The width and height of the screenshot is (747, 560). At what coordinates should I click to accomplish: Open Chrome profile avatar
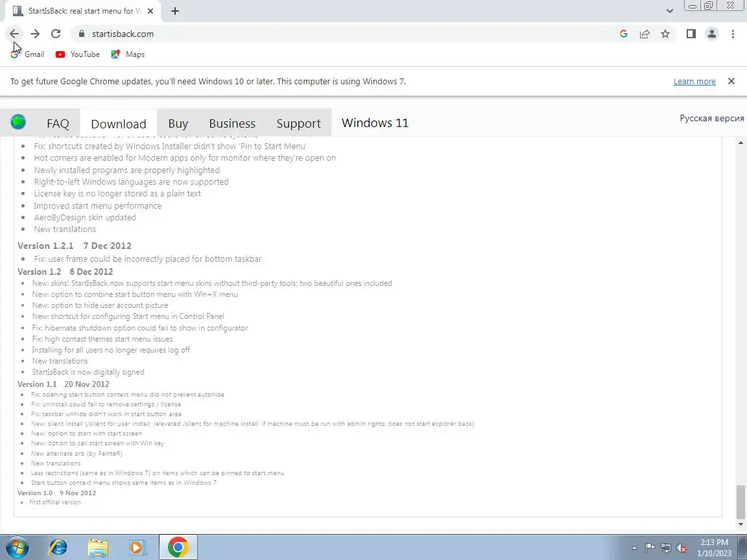tap(712, 34)
